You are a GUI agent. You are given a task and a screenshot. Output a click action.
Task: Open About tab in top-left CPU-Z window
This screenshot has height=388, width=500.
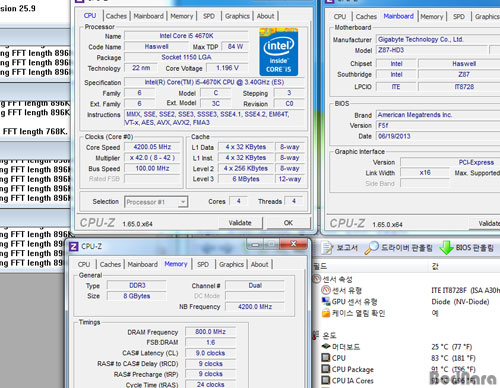click(x=266, y=16)
